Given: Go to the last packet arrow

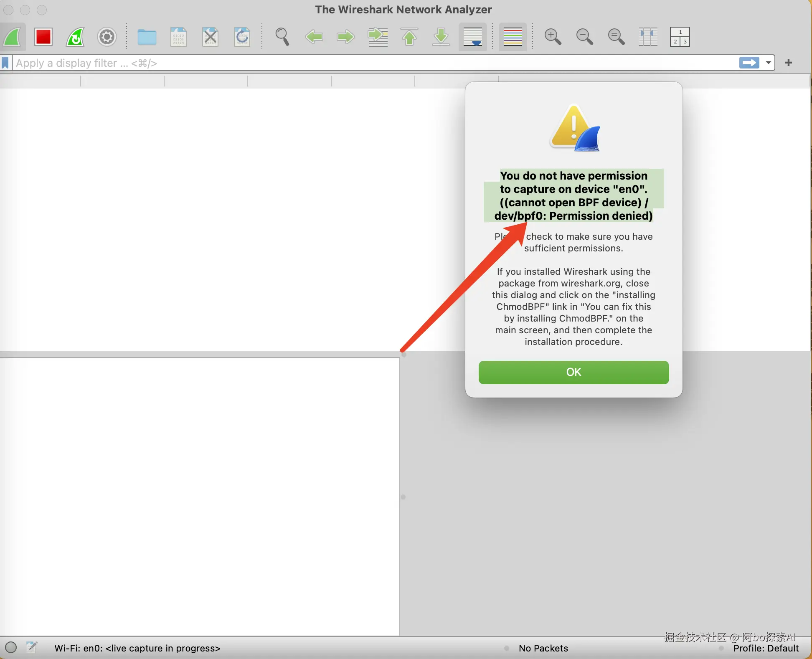Looking at the screenshot, I should [x=441, y=37].
